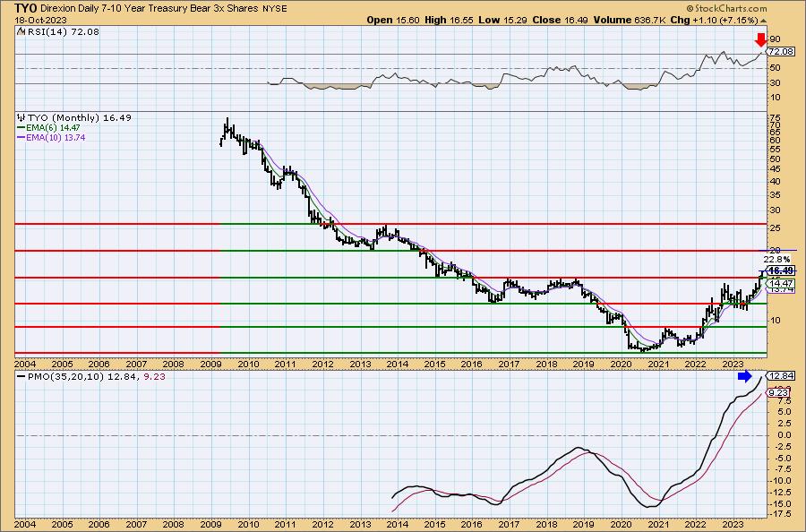Click 2016 on the price panel year axis
This screenshot has width=806, height=532.
click(471, 364)
